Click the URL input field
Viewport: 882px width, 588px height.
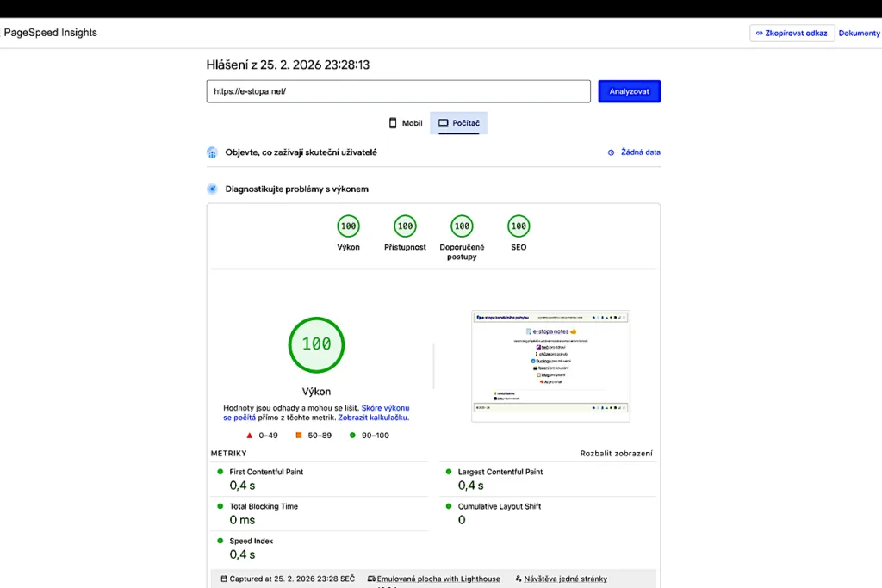click(398, 90)
